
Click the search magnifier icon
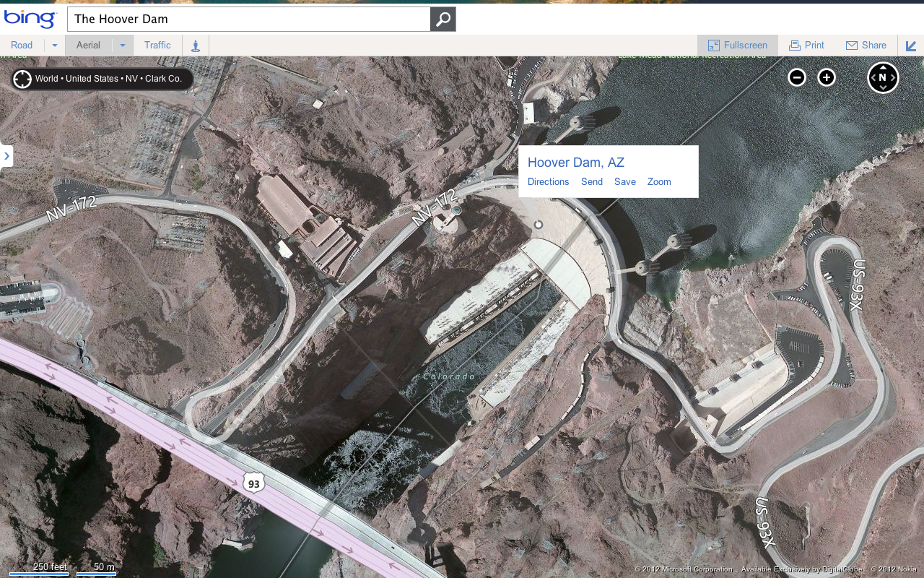click(443, 20)
